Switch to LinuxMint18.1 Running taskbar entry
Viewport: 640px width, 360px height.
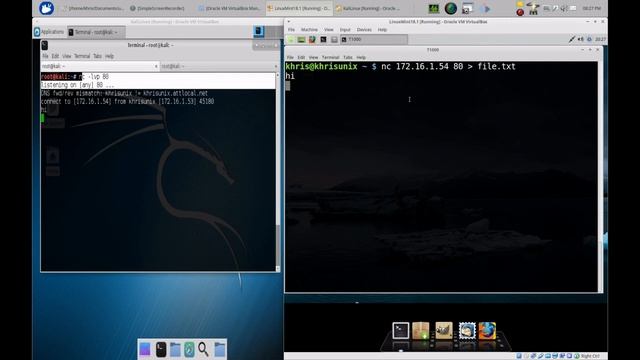tap(298, 8)
